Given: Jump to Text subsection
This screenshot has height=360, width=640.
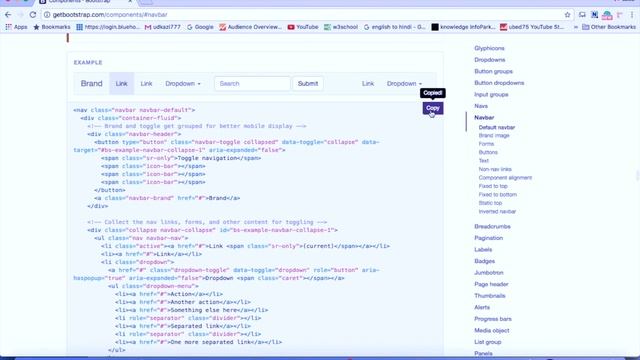Looking at the screenshot, I should [x=484, y=161].
